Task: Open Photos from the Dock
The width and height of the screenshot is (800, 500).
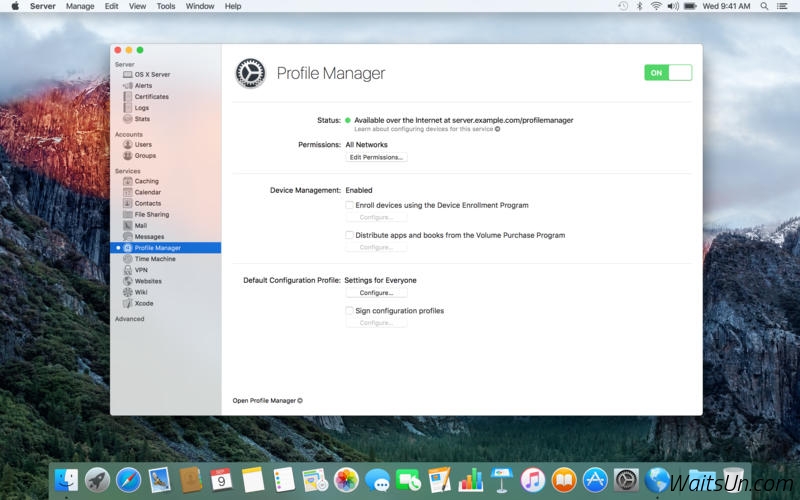Action: pos(346,480)
